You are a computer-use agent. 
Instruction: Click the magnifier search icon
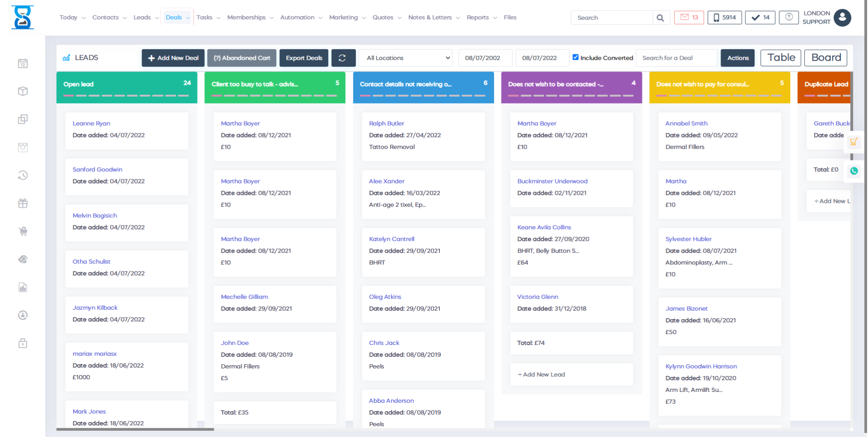(660, 18)
